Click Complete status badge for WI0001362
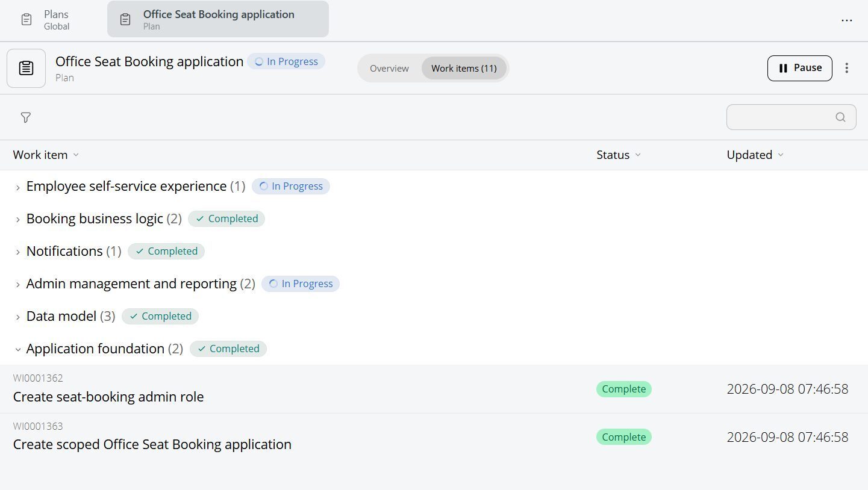Screen dimensions: 868x490 pyautogui.click(x=624, y=389)
